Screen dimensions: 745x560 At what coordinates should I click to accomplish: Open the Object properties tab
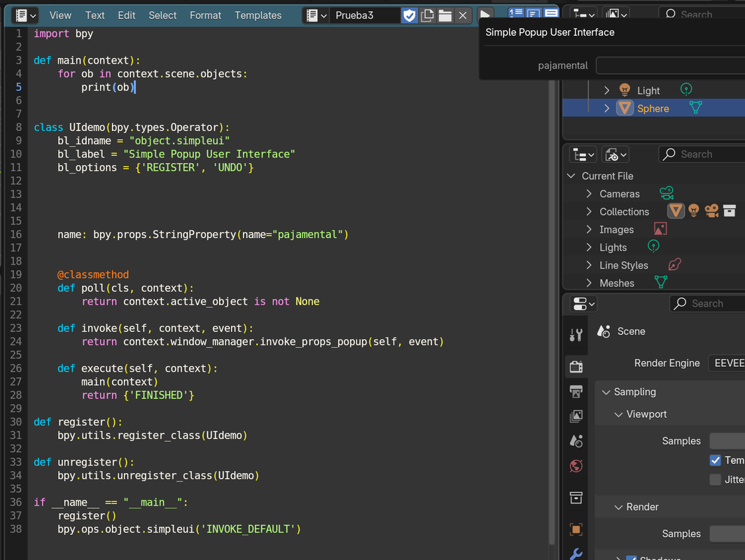tap(576, 529)
